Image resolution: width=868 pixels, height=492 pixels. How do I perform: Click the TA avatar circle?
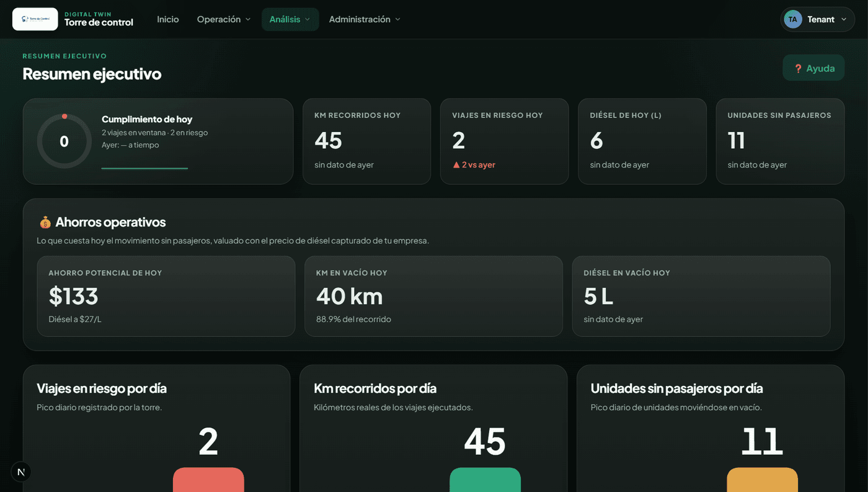click(793, 19)
